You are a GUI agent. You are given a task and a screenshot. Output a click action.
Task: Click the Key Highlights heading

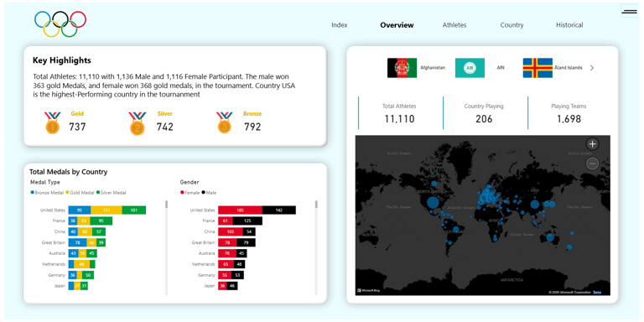tap(61, 60)
